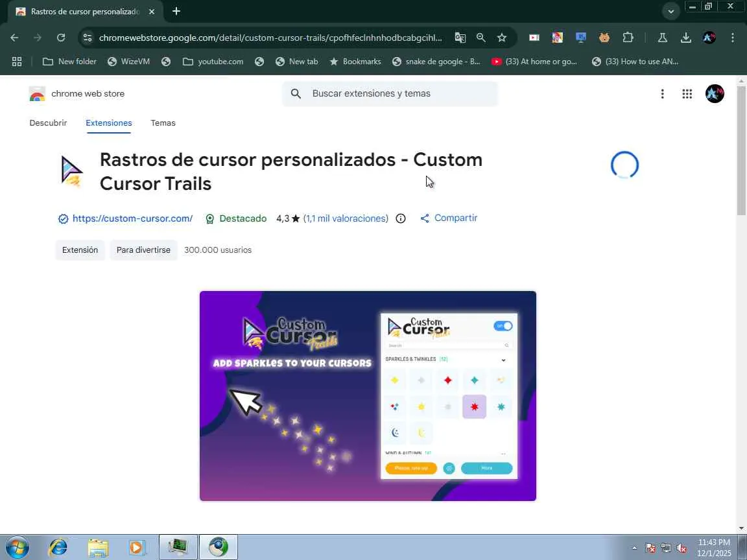The width and height of the screenshot is (747, 560).
Task: Open the Extensions puzzle-piece menu
Action: (628, 38)
